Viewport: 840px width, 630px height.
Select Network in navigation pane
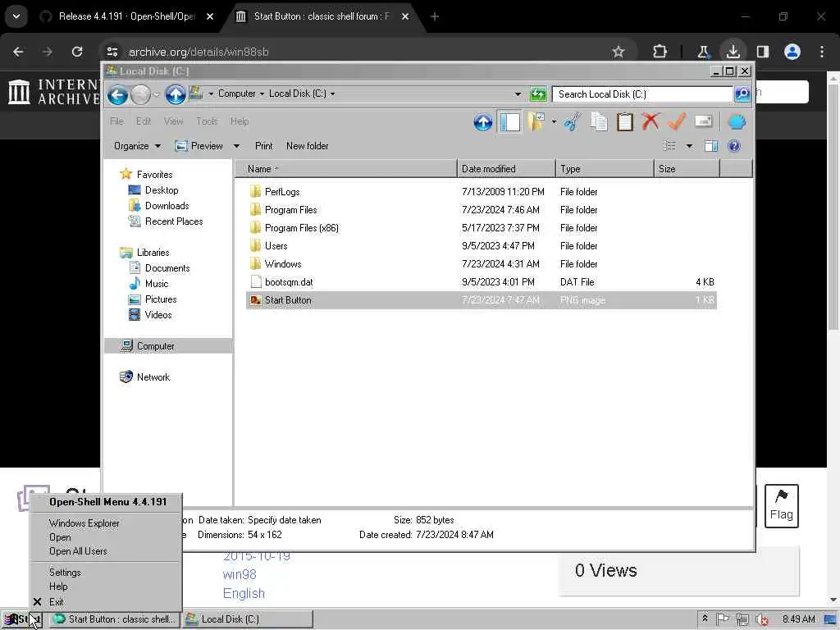[x=144, y=377]
